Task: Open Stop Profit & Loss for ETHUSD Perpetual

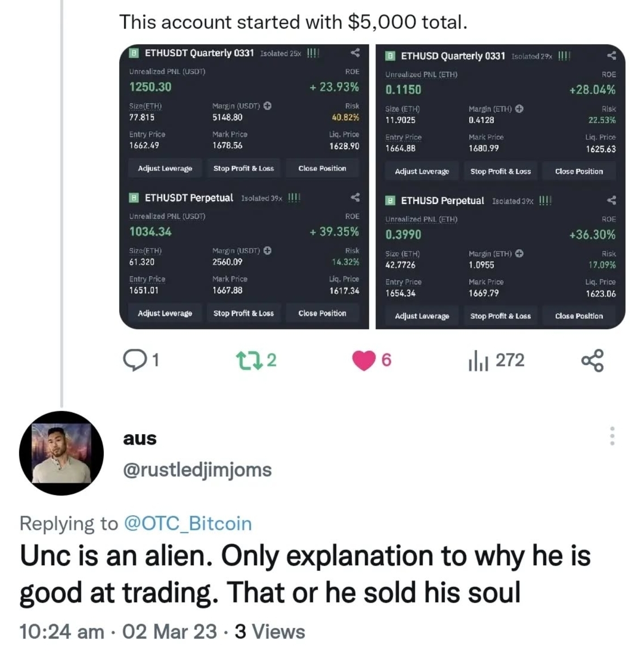Action: click(x=500, y=316)
